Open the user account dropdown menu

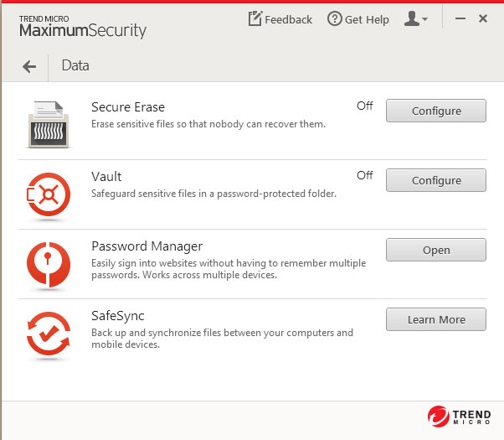click(x=415, y=18)
